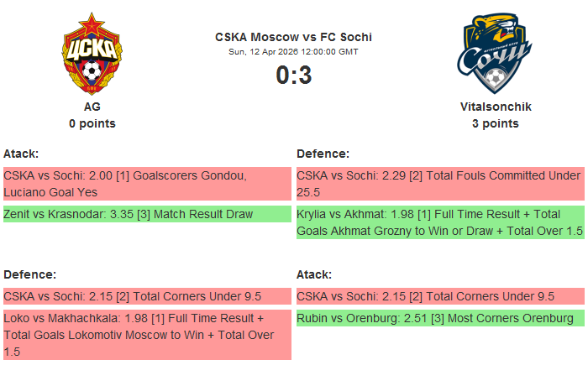Click the right-side Total Corners Under 9.5 bet
The height and width of the screenshot is (386, 588).
(x=439, y=296)
